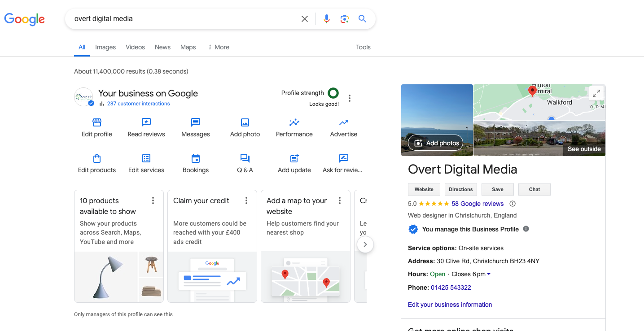Go to Google homepage via logo
Viewport: 644px width, 331px height.
tap(25, 19)
